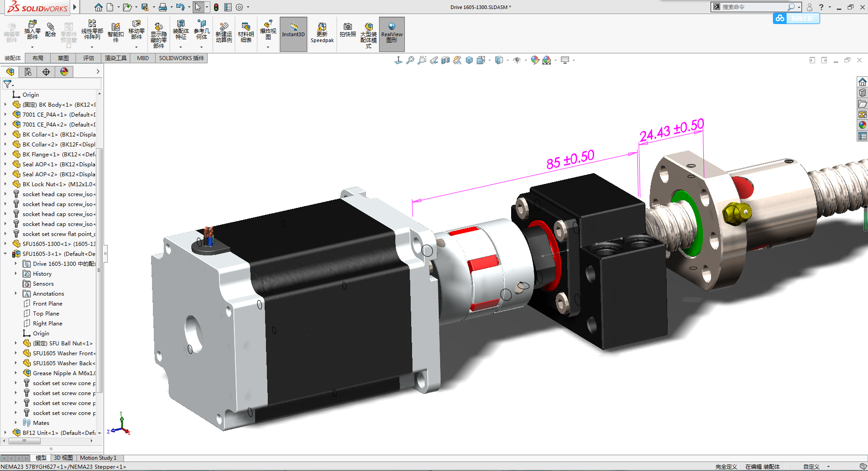Click the feature tree vertical scrollbar
The width and height of the screenshot is (868, 471).
[x=100, y=271]
